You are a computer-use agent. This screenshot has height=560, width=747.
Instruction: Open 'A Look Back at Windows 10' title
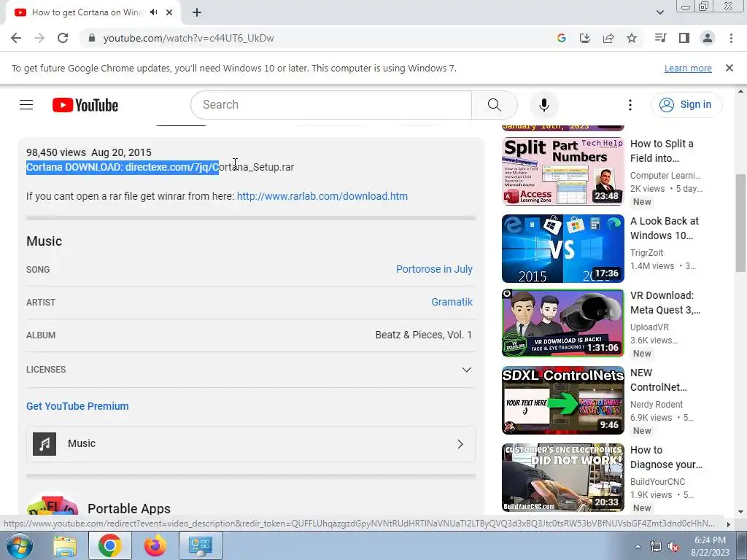click(664, 228)
